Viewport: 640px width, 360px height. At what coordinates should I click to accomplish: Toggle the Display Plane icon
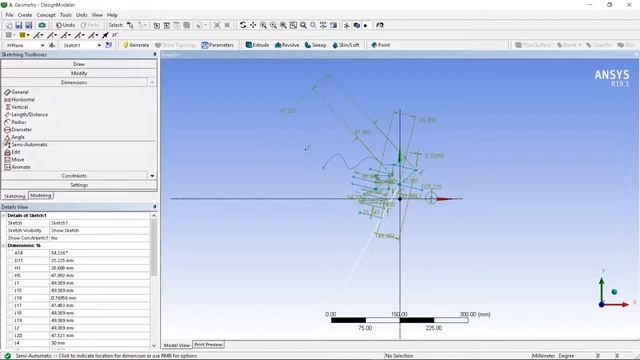(x=347, y=25)
